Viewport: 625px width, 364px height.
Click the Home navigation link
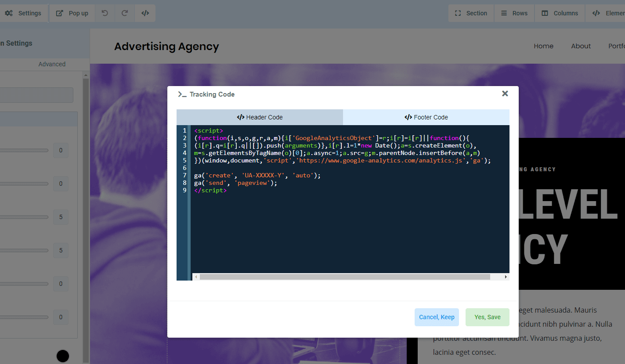(x=544, y=46)
